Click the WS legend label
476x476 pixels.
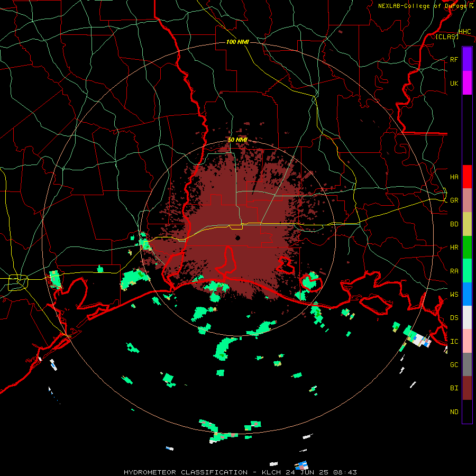pos(454,295)
